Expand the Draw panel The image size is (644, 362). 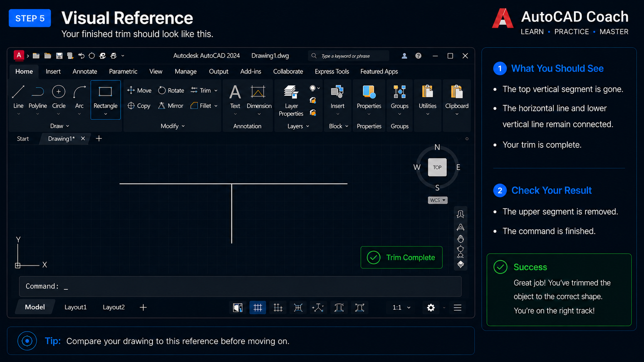[60, 126]
